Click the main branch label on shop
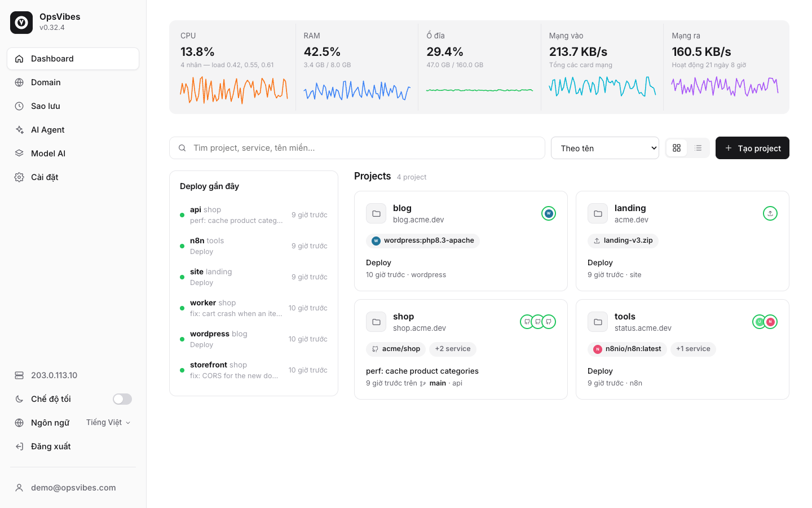Image resolution: width=812 pixels, height=508 pixels. click(438, 383)
